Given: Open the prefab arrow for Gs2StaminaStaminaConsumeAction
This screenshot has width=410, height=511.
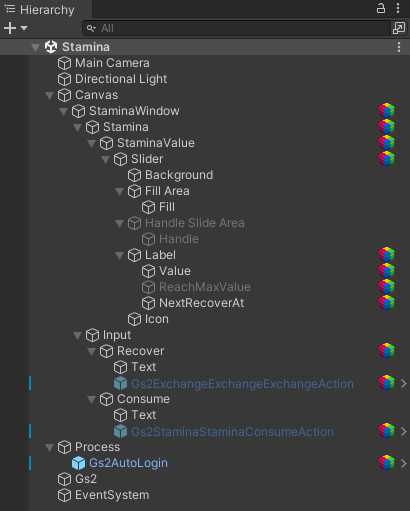Looking at the screenshot, I should (x=404, y=432).
